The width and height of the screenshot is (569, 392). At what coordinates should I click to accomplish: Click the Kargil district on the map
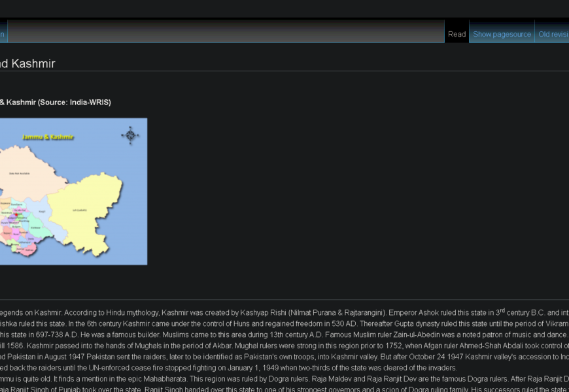42,212
